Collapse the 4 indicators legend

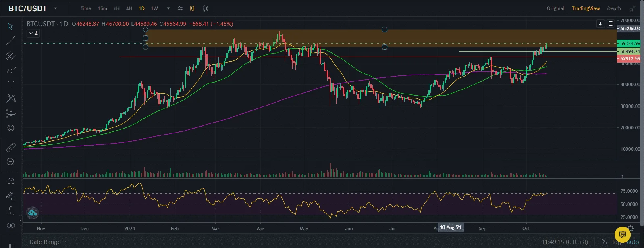pyautogui.click(x=33, y=33)
